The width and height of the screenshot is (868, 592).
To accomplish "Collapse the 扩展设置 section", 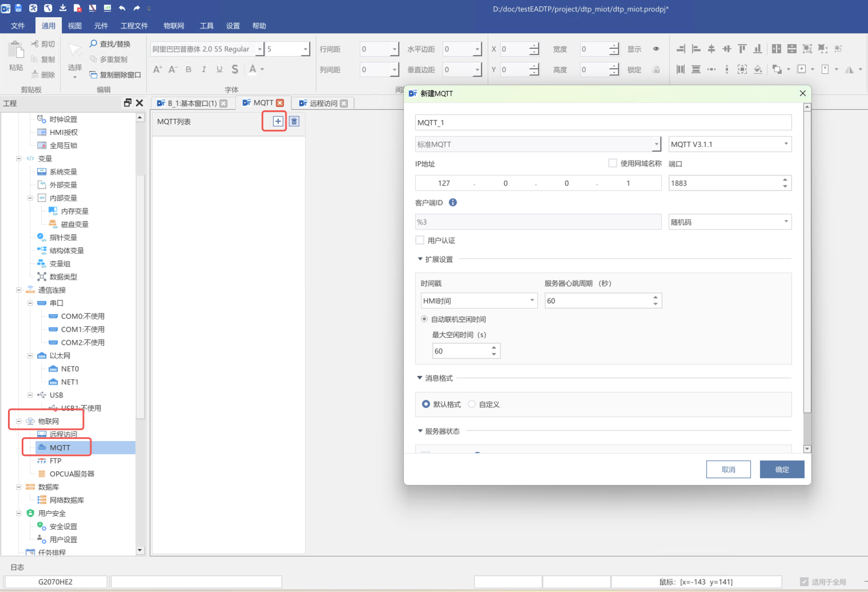I will click(x=420, y=259).
